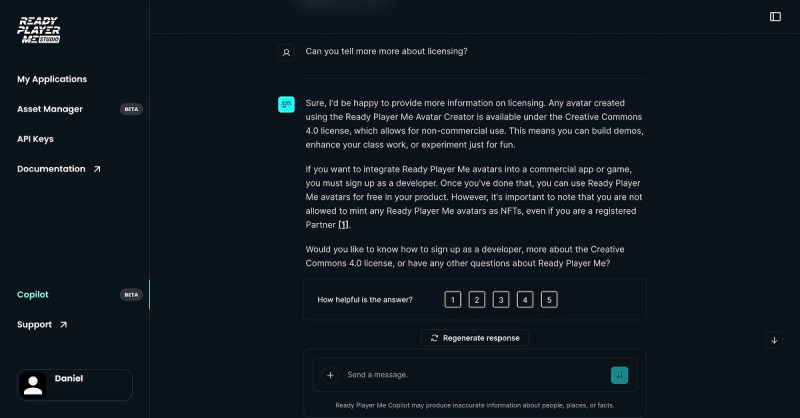The image size is (800, 418).
Task: Click Daniel's profile picture icon
Action: (x=33, y=385)
